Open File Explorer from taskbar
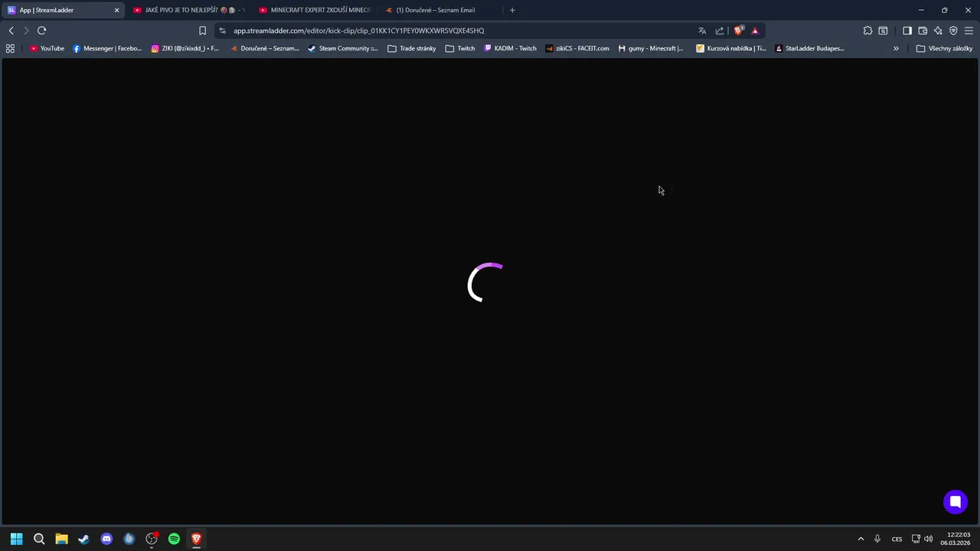 pos(61,539)
